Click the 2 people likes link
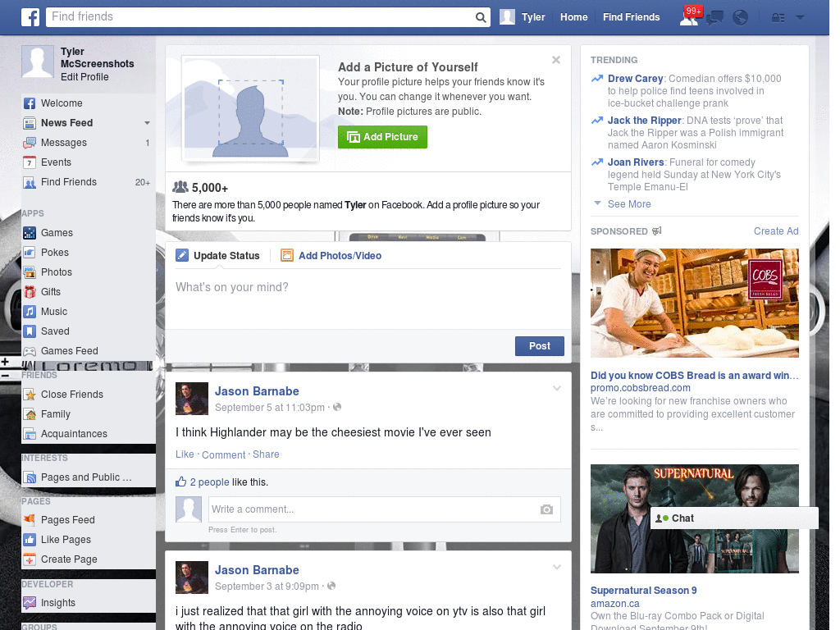 tap(209, 482)
